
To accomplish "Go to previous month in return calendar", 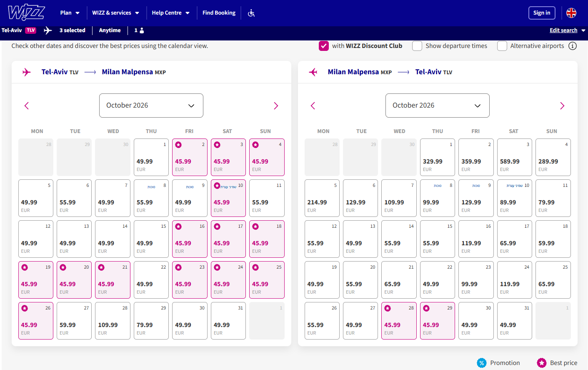I will 313,106.
